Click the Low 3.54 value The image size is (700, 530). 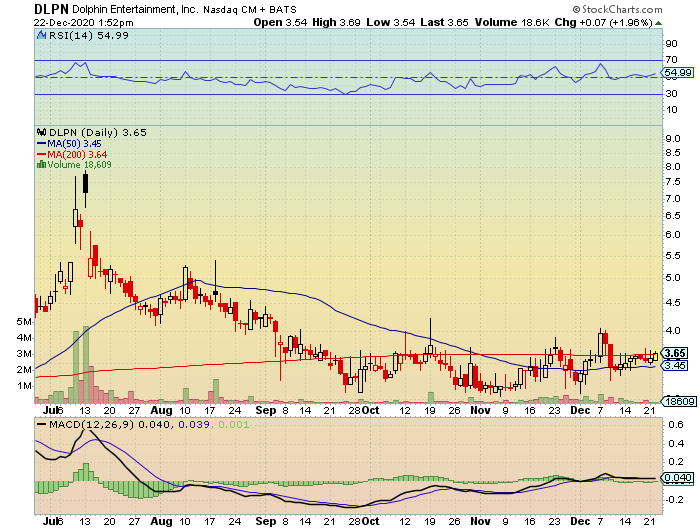point(391,22)
